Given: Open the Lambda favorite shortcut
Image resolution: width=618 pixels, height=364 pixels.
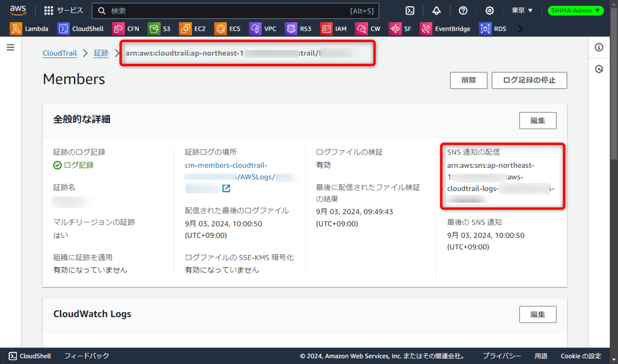Looking at the screenshot, I should (x=29, y=29).
